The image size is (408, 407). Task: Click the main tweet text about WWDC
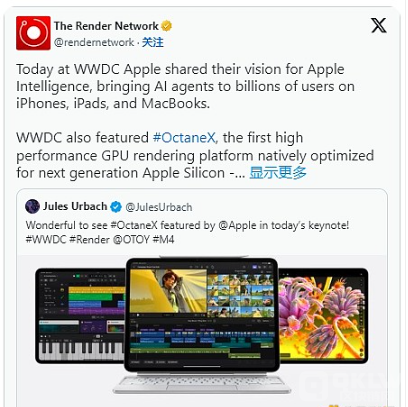click(195, 121)
